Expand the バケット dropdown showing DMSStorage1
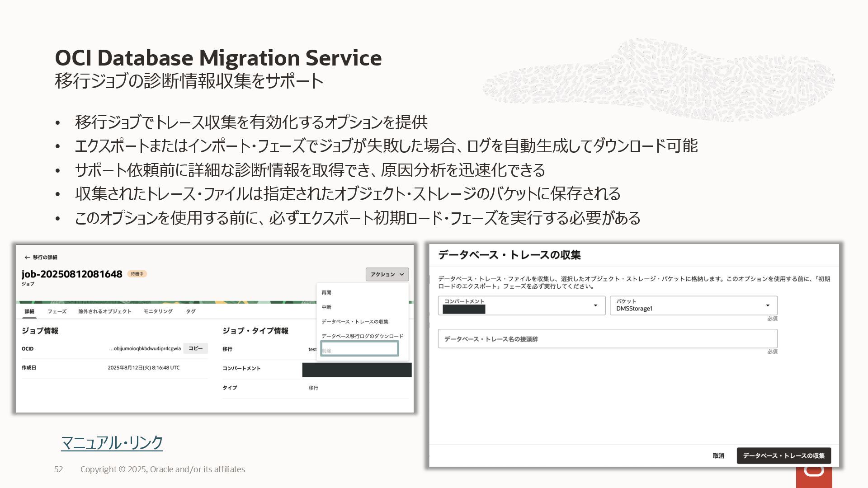Viewport: 868px width, 488px height. [x=693, y=305]
